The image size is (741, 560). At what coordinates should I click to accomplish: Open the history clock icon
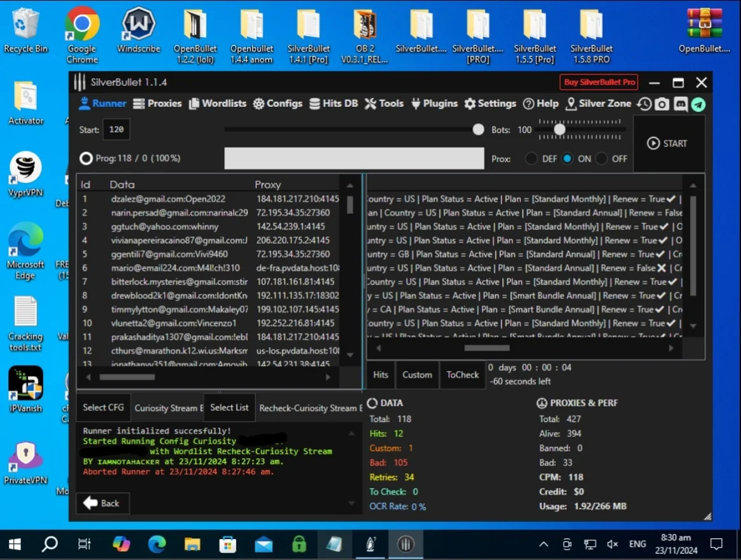[644, 104]
